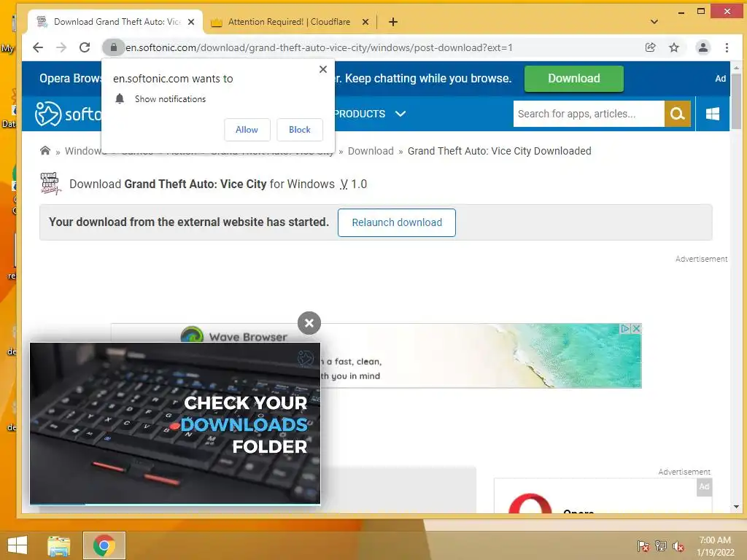Close the Wave Browser ad

[x=636, y=329]
